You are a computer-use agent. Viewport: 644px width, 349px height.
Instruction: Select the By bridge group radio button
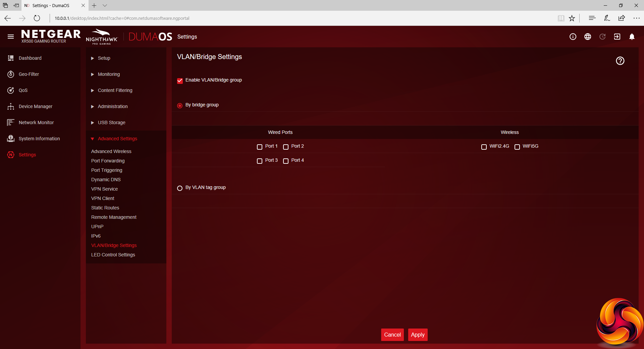point(180,105)
